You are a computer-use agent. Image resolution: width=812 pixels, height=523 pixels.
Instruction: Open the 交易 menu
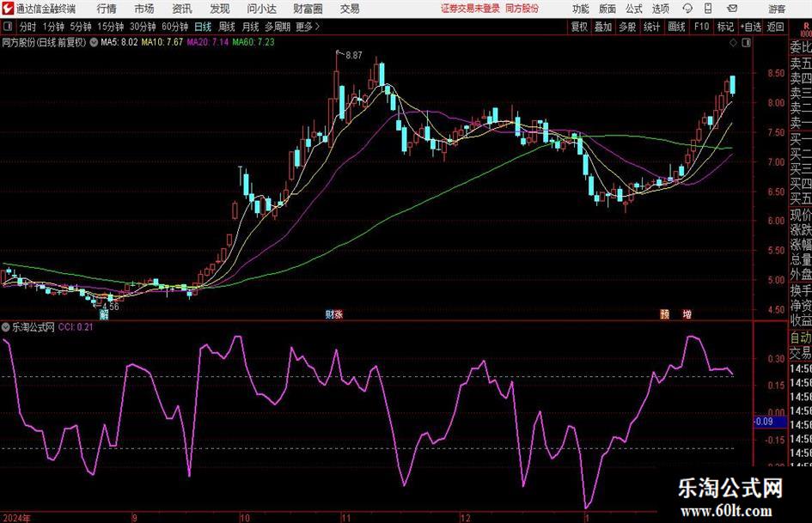350,9
